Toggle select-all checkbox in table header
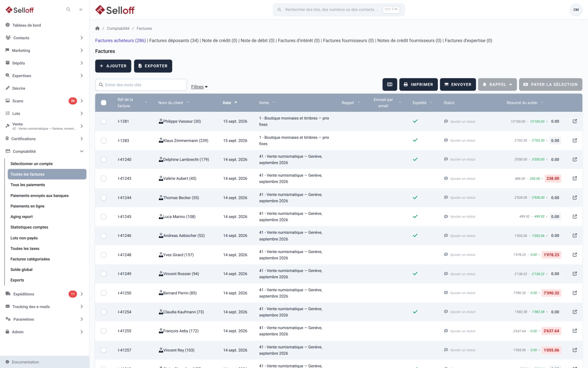The image size is (588, 368). (103, 103)
